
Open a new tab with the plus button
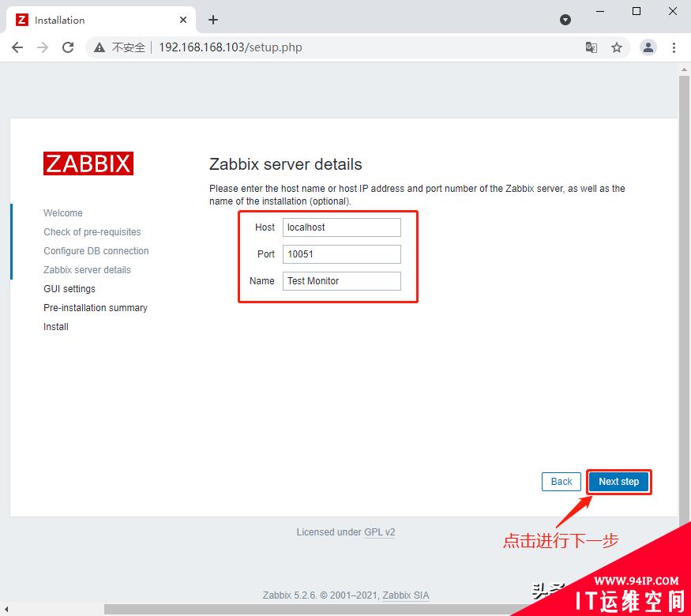[x=213, y=20]
